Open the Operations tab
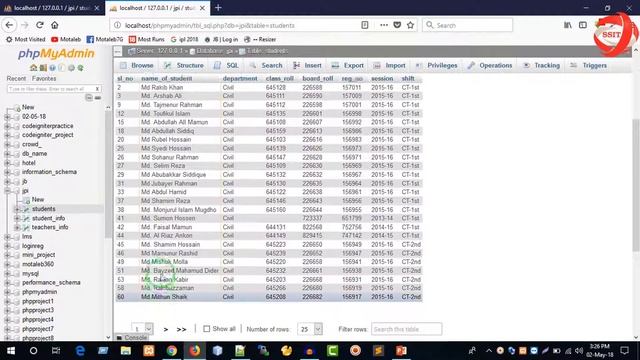The image size is (640, 360). click(x=490, y=65)
